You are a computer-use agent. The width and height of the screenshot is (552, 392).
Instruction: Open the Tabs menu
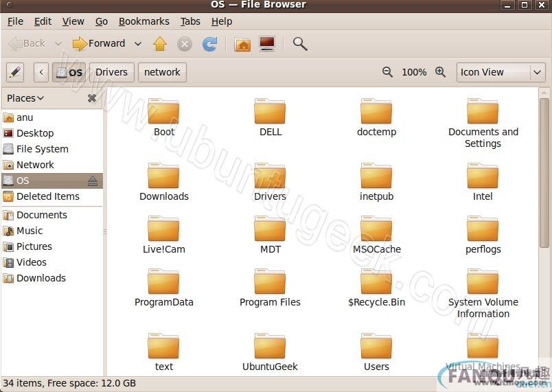click(x=190, y=22)
